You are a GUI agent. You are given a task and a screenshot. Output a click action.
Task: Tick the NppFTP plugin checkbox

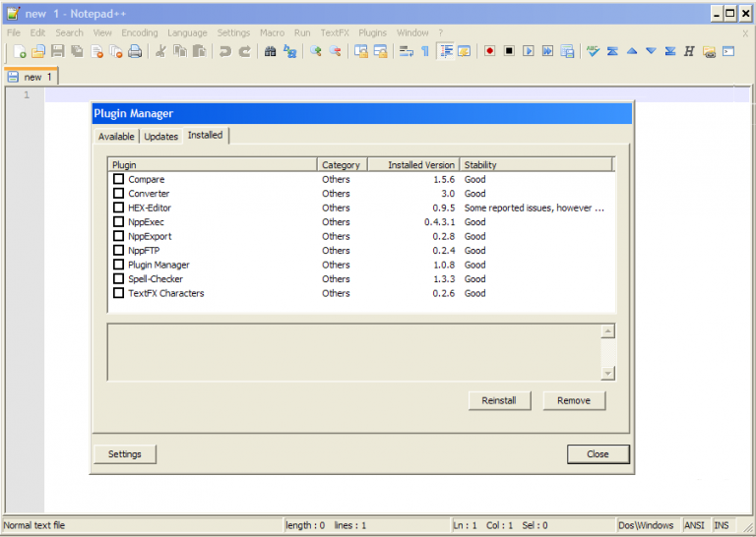coord(119,251)
